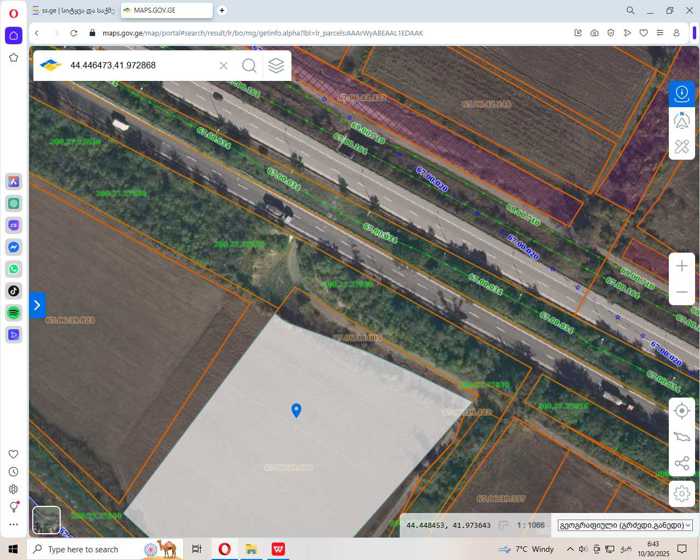Click the search magnifier in map search box
The height and width of the screenshot is (560, 700).
[x=249, y=66]
